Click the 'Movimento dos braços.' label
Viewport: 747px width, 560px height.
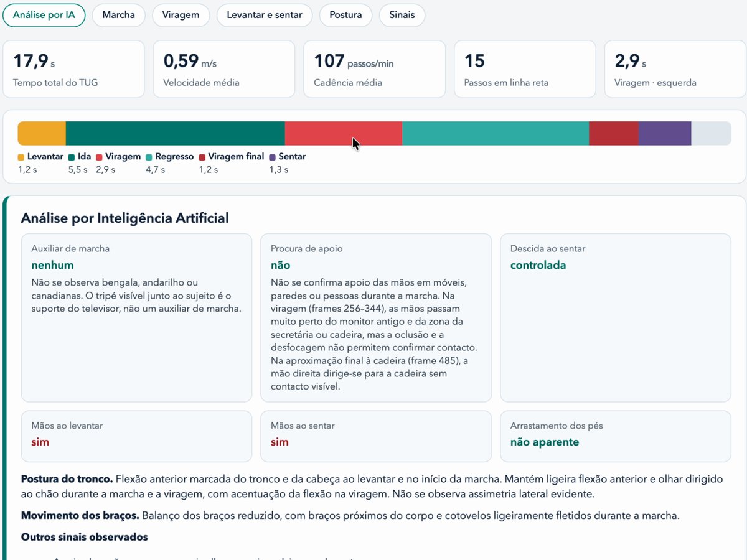coord(80,516)
